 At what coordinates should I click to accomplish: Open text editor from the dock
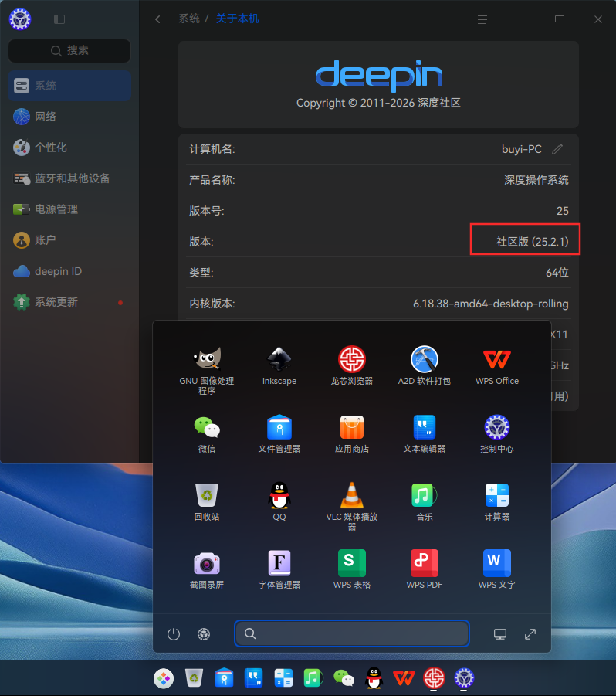(x=254, y=678)
